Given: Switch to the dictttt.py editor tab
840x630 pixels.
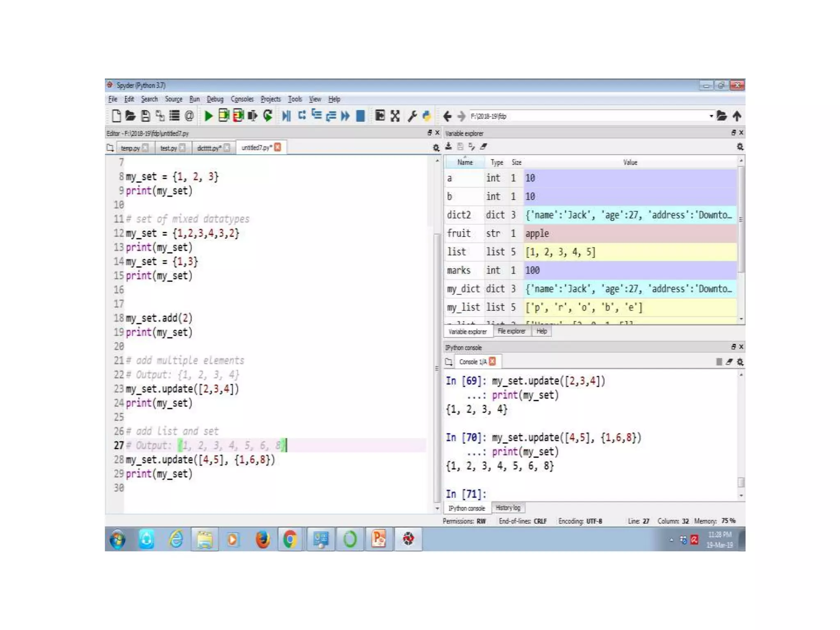Looking at the screenshot, I should click(x=209, y=148).
